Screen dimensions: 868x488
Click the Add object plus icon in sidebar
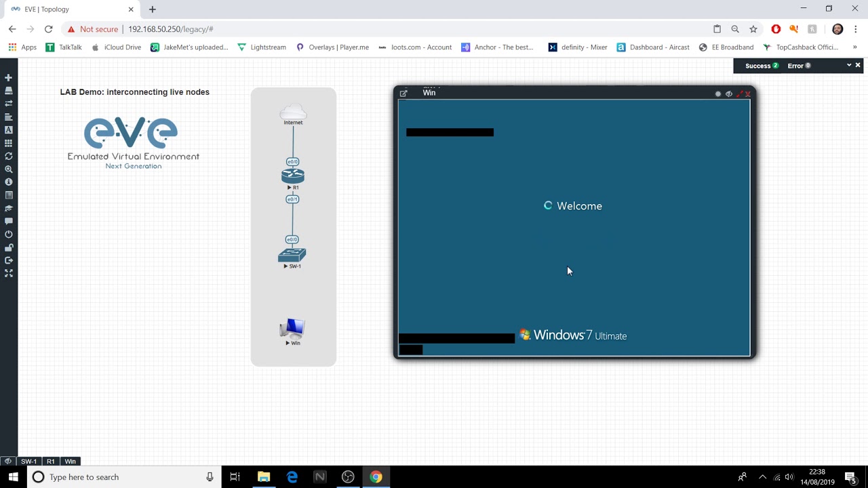pos(9,78)
